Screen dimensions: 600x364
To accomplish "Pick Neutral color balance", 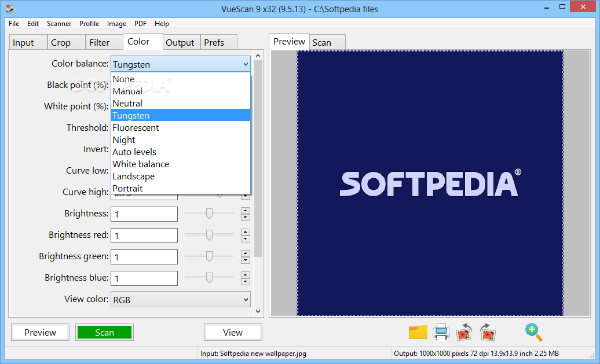I will click(x=181, y=104).
